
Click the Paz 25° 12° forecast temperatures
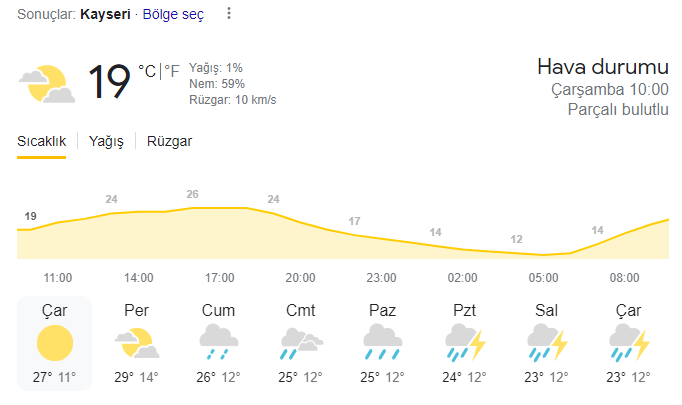[382, 377]
